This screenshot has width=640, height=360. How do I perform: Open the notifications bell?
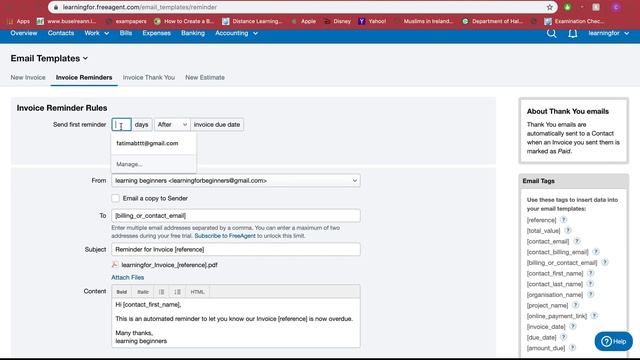pos(573,33)
